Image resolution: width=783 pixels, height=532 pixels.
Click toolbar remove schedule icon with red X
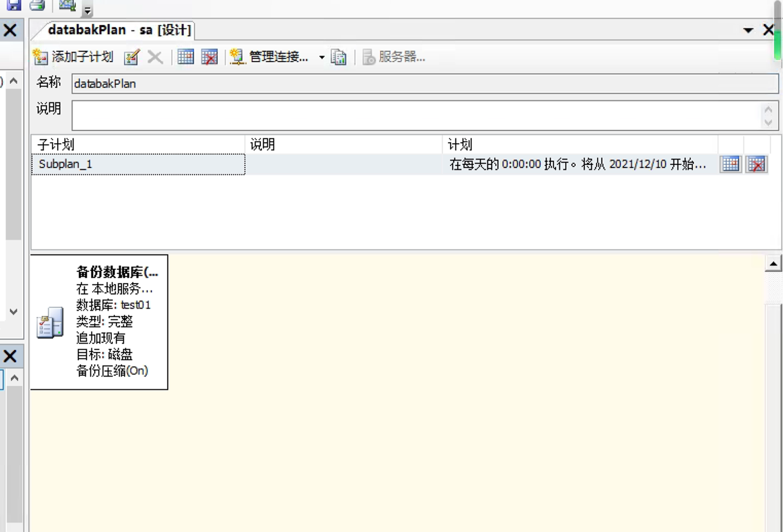click(209, 56)
